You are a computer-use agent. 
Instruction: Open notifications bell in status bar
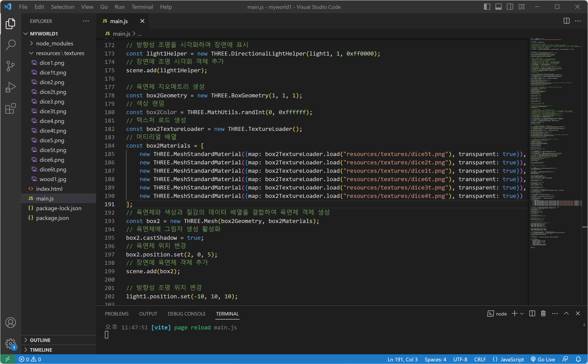(x=578, y=359)
